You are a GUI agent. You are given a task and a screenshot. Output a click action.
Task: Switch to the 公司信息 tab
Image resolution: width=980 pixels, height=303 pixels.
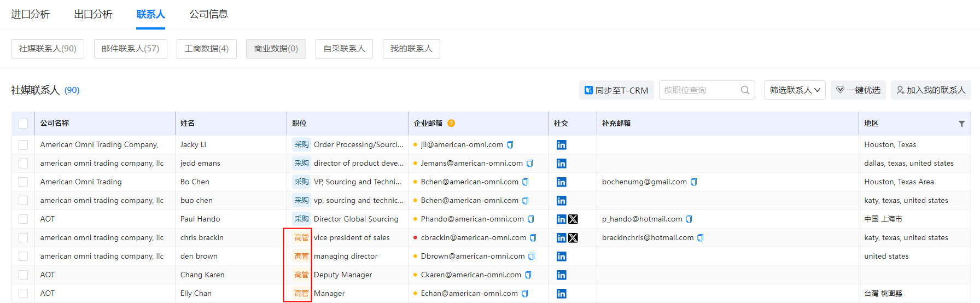pyautogui.click(x=208, y=14)
